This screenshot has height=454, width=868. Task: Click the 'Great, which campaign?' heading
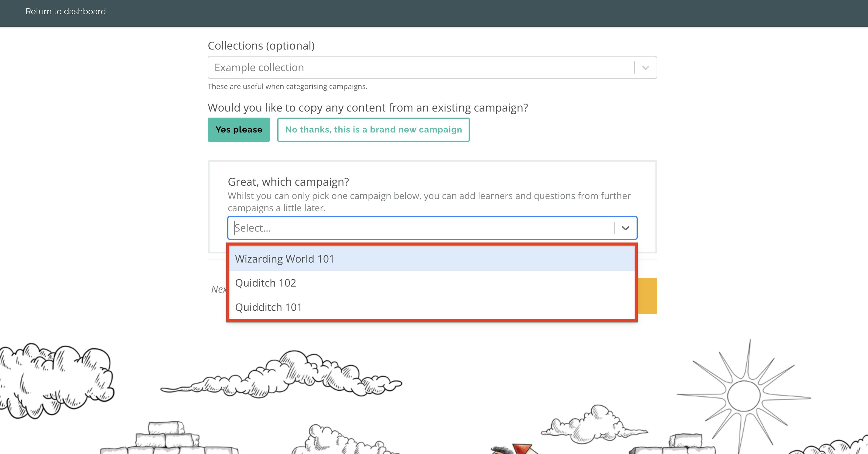[288, 182]
